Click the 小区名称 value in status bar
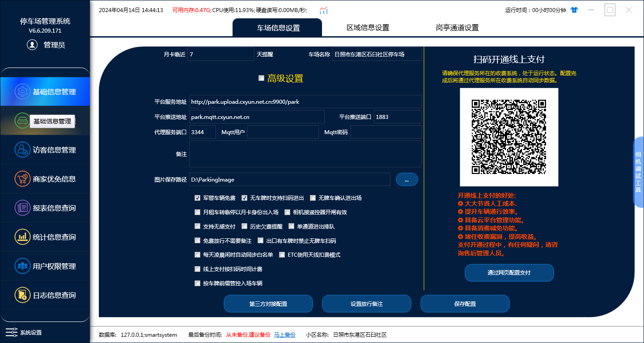The height and width of the screenshot is (343, 644). (360, 335)
